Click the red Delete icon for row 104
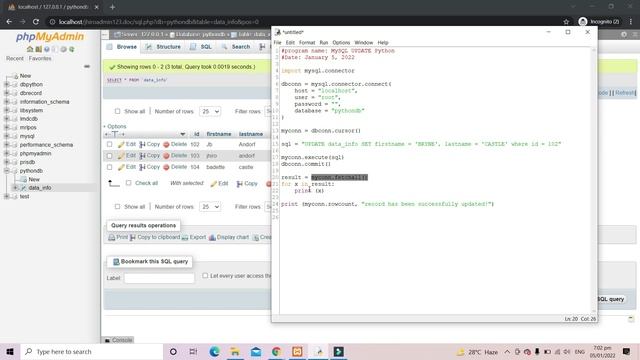640x360 pixels. pyautogui.click(x=166, y=167)
